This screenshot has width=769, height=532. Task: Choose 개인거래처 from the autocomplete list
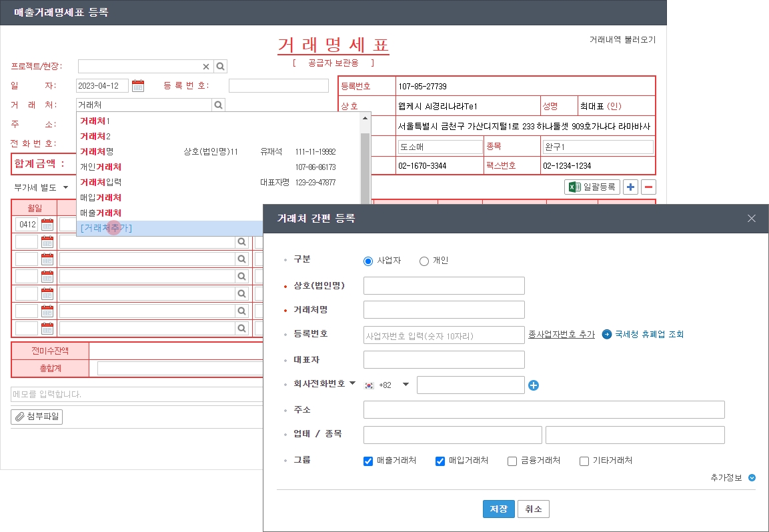click(x=101, y=167)
